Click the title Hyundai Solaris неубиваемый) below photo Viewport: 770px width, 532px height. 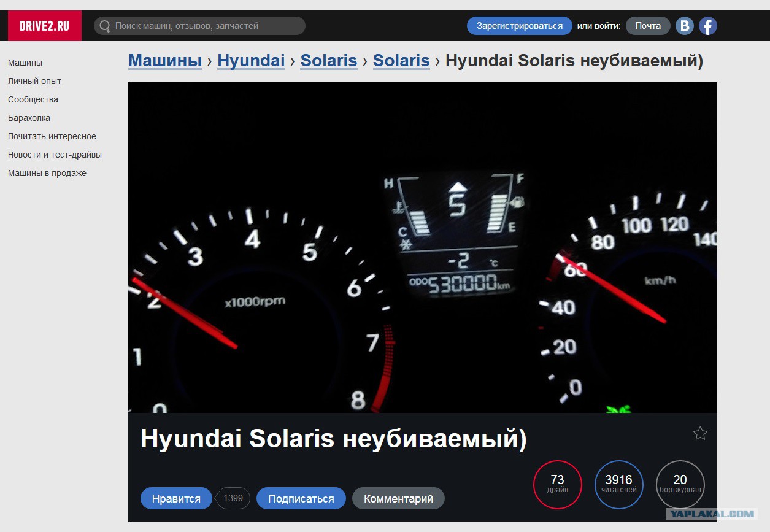coord(334,440)
